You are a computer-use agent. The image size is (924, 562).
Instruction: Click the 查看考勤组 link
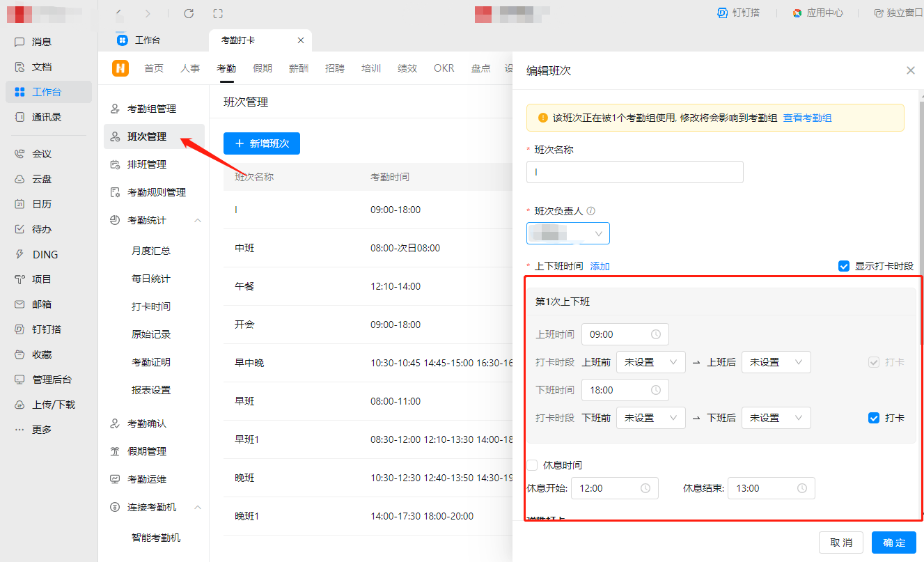(808, 118)
